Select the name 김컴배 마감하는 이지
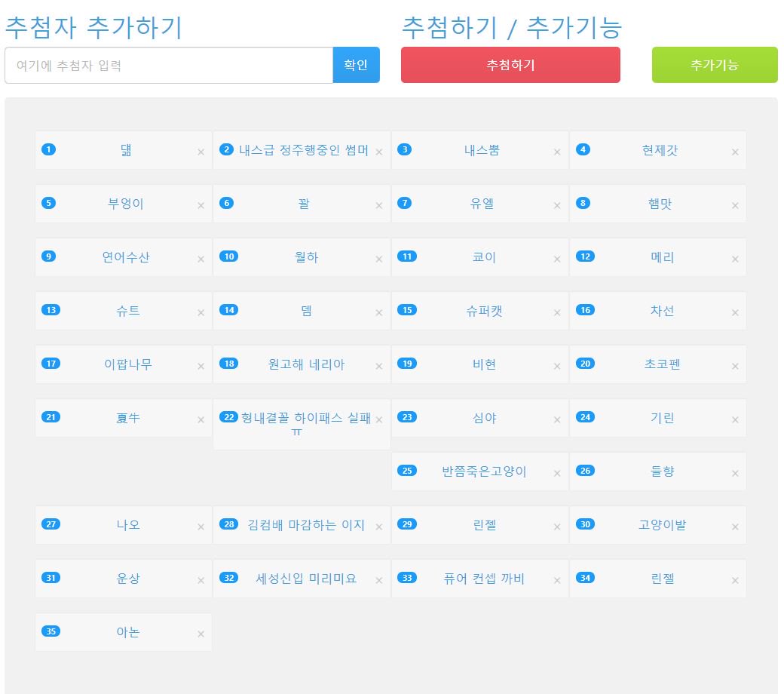Viewport: 784px width, 694px height. click(307, 525)
